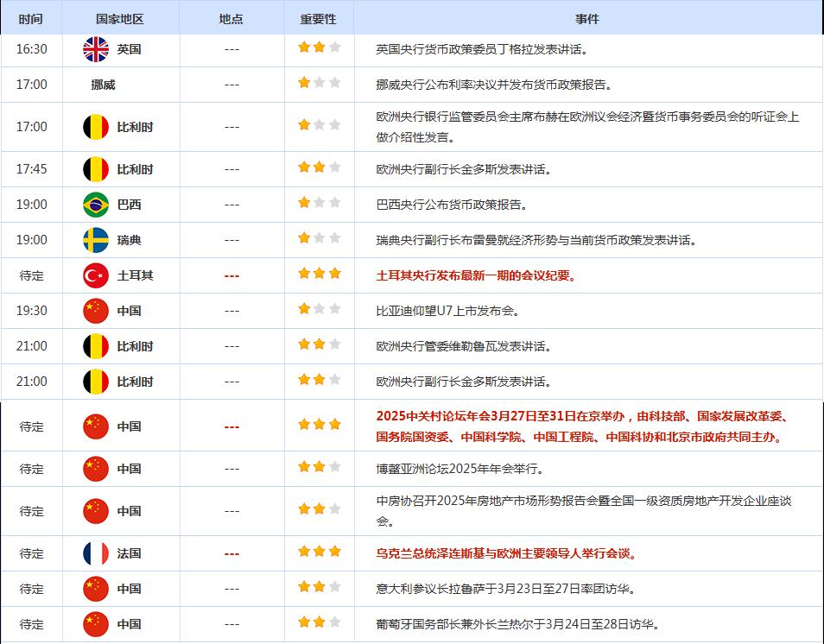Click the 19:30 time cell

click(x=32, y=311)
